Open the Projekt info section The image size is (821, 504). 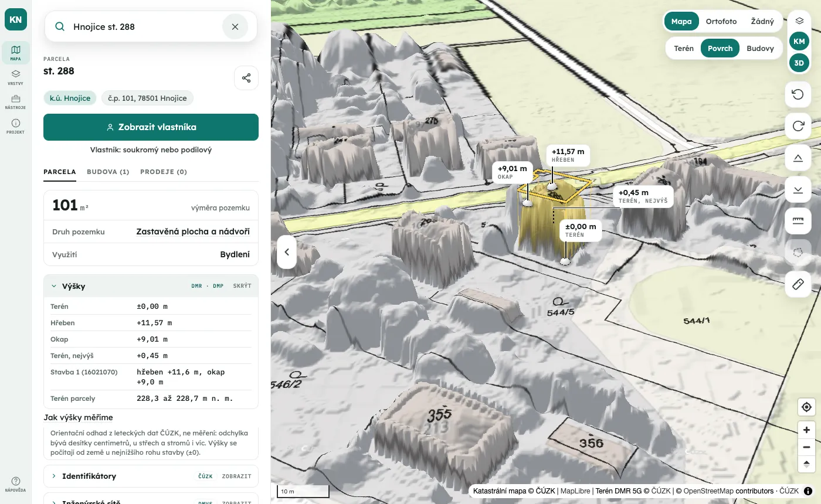15,127
